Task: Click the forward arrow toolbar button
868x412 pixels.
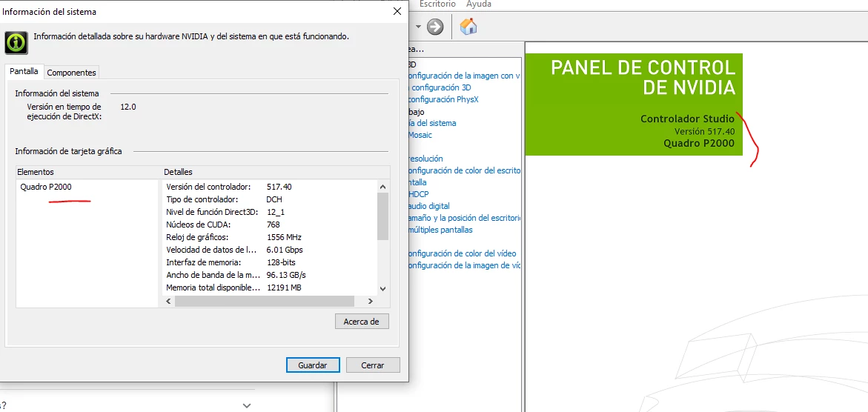Action: pos(435,27)
